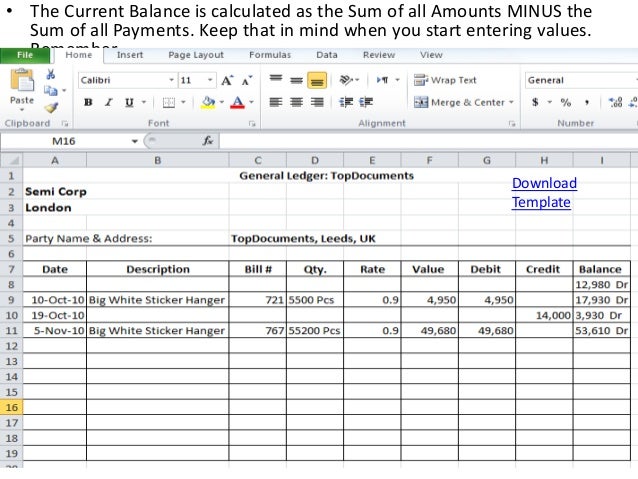The width and height of the screenshot is (638, 479).
Task: Expand the Fill Color dropdown arrow
Action: pos(222,102)
